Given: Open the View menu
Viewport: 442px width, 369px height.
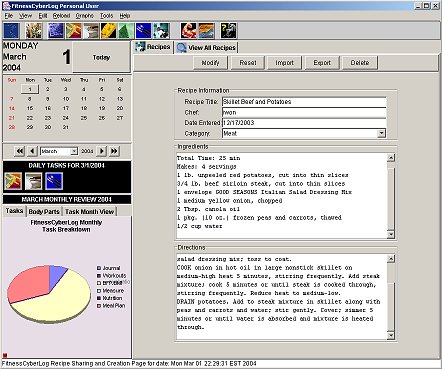Looking at the screenshot, I should click(x=26, y=16).
